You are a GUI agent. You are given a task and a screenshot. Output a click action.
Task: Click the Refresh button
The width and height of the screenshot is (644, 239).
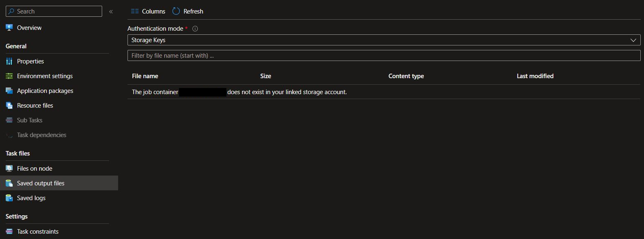click(188, 11)
